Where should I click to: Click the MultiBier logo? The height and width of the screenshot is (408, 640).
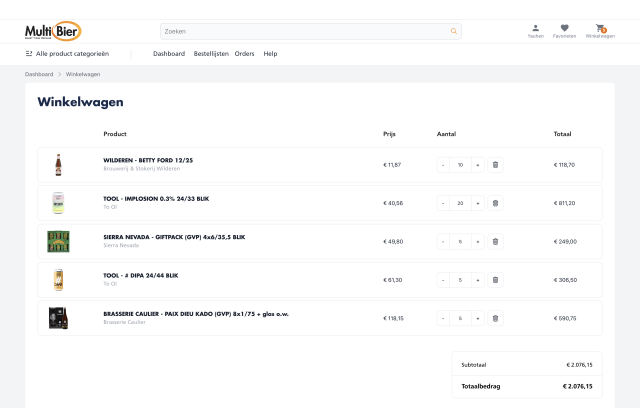pos(53,31)
